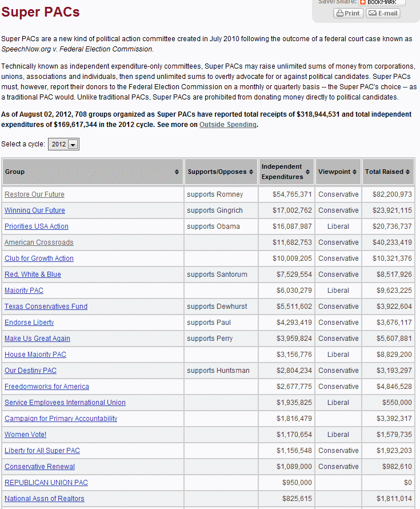Screen dimensions: 420x509
Task: Open Freedomworks for America link
Action: pos(47,387)
